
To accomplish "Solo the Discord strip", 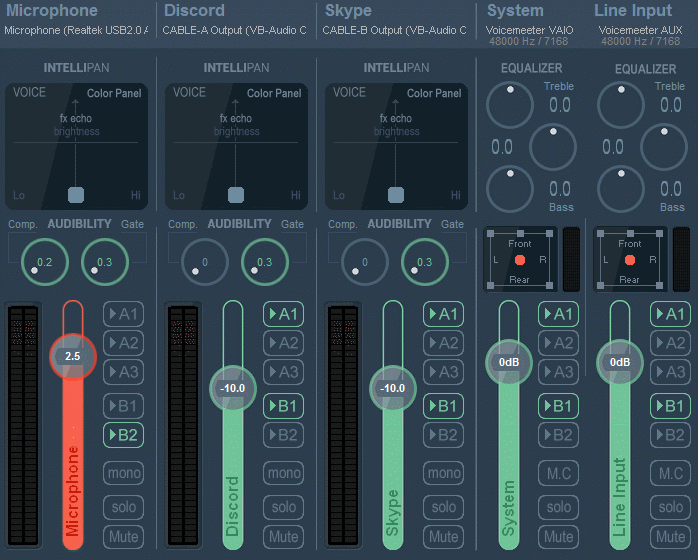I will (284, 507).
